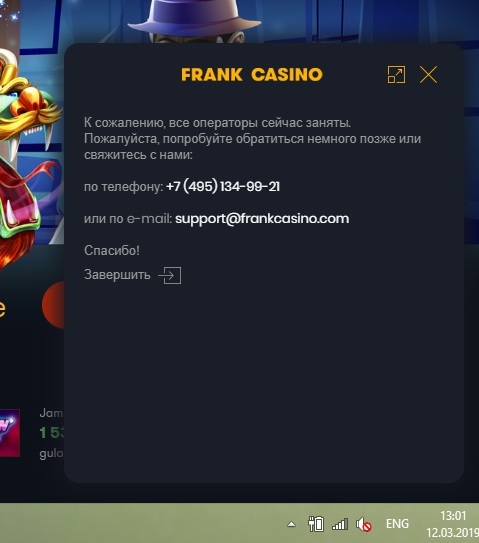Click the FRANK CASINO logo title
Screen dimensions: 479x543
[x=252, y=75]
